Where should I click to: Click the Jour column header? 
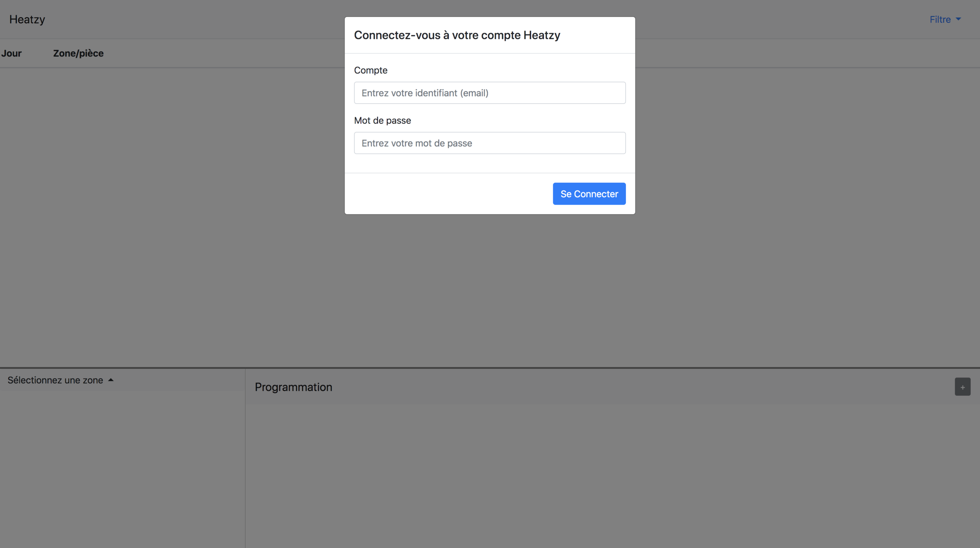[11, 53]
